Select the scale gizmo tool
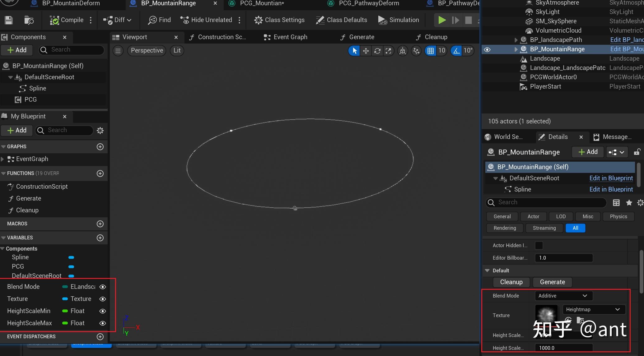This screenshot has width=644, height=356. coord(388,51)
